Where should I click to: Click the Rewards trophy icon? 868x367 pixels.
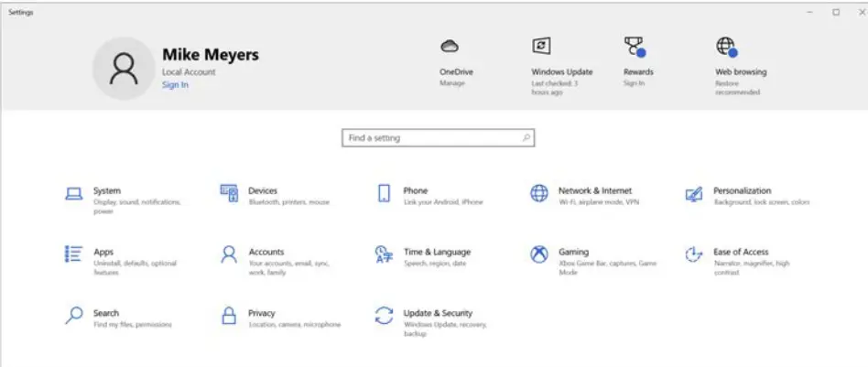pyautogui.click(x=635, y=47)
